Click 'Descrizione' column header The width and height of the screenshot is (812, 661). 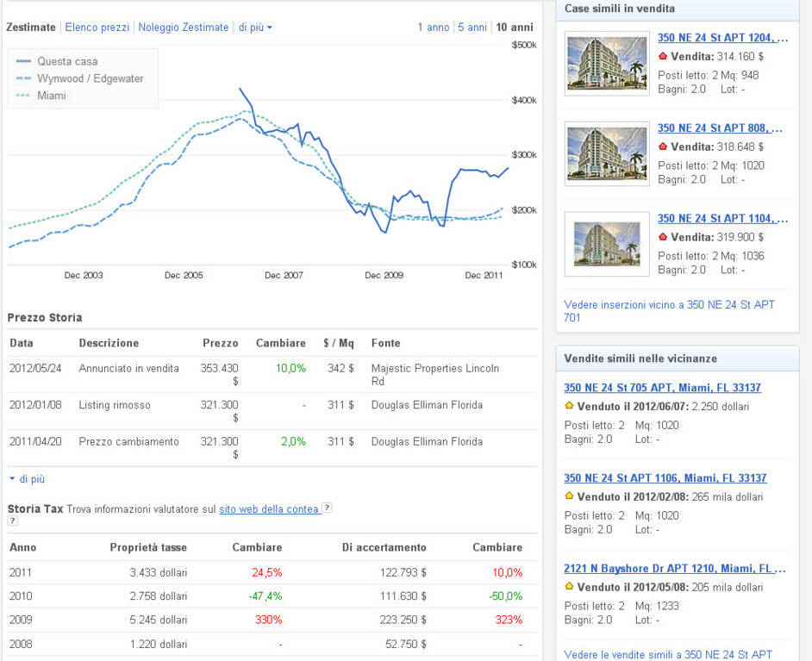point(109,343)
